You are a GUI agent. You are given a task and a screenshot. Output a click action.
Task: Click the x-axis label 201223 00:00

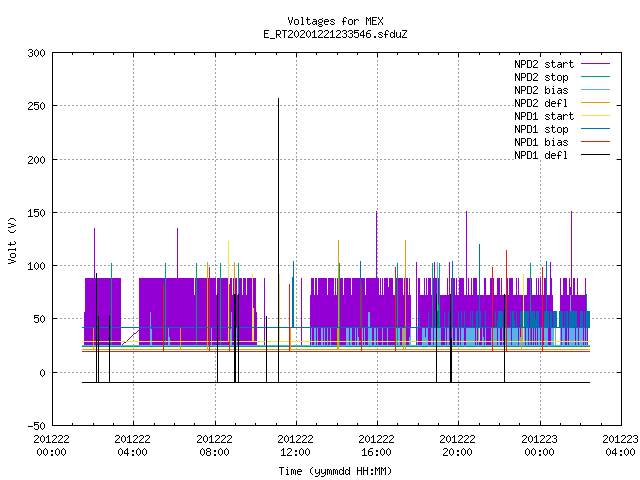(539, 446)
